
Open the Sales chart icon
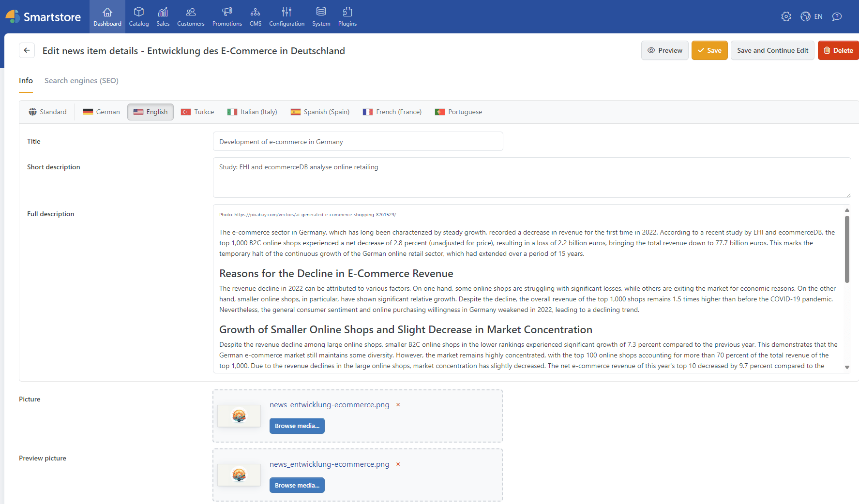163,12
